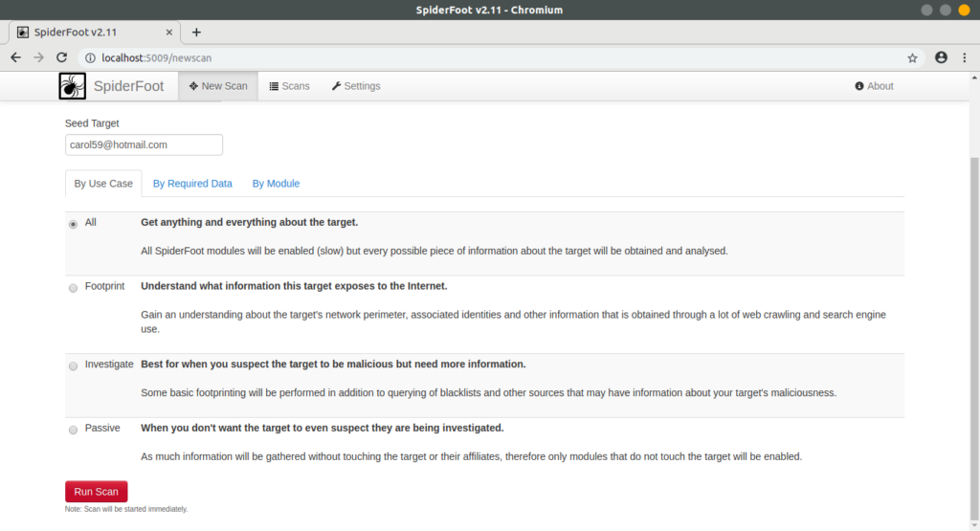This screenshot has height=531, width=980.
Task: Close the SpiderFoot v2.11 browser tab
Action: click(169, 32)
